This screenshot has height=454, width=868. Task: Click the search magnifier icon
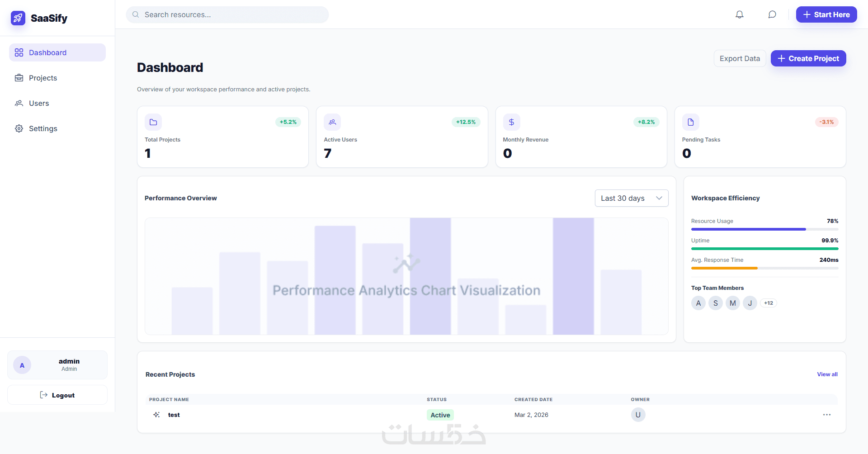tap(136, 14)
